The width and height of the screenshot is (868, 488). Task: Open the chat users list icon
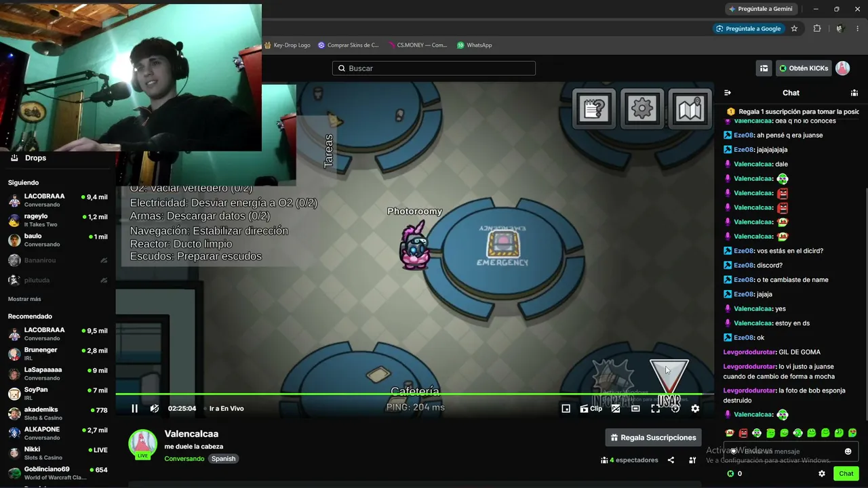tap(854, 93)
